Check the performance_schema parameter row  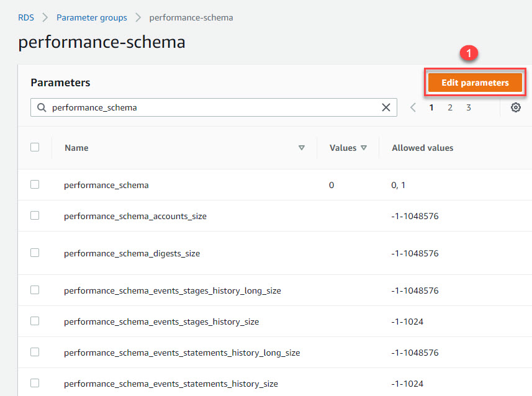[x=35, y=184]
